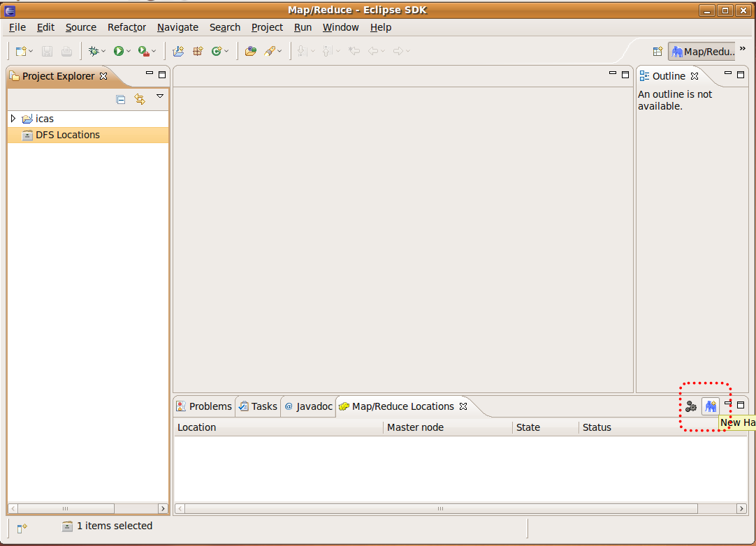Create a New Hadoop location with elephant icon
Viewport: 756px width, 546px height.
point(711,406)
